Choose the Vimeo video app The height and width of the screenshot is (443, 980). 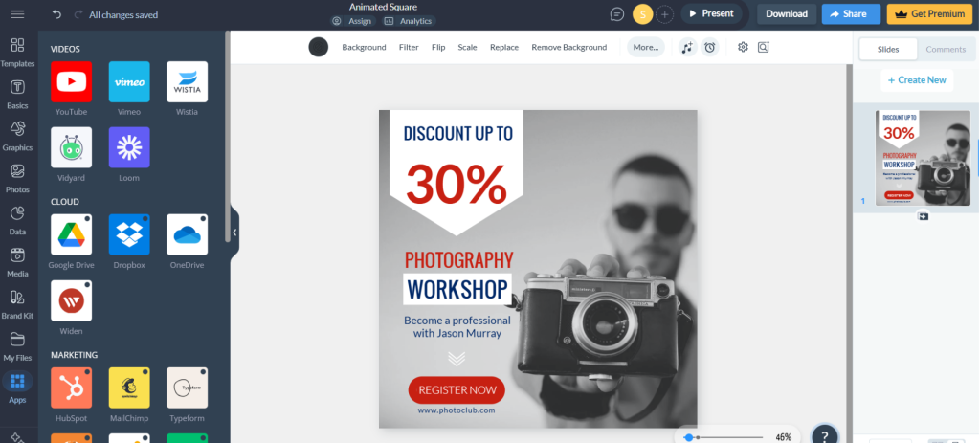pos(129,82)
